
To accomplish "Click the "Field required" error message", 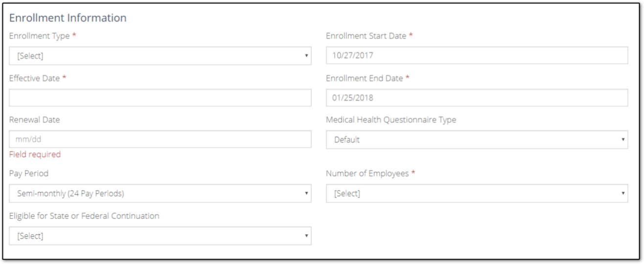I will [x=35, y=154].
